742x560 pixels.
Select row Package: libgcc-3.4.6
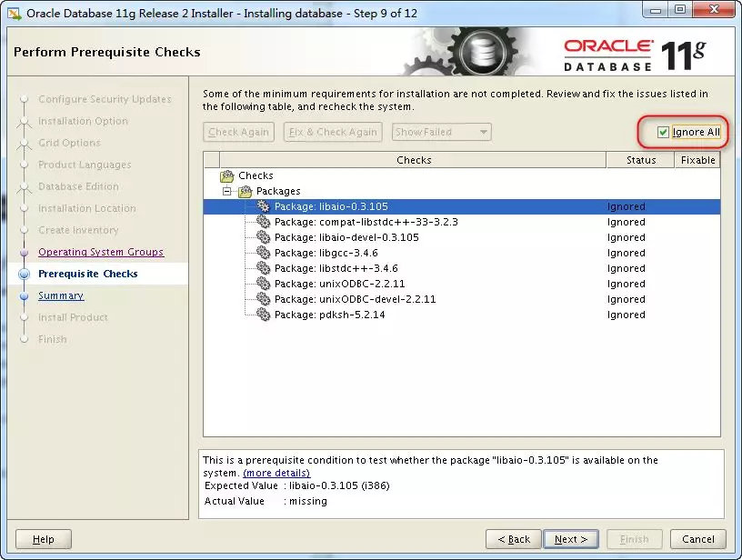(462, 253)
